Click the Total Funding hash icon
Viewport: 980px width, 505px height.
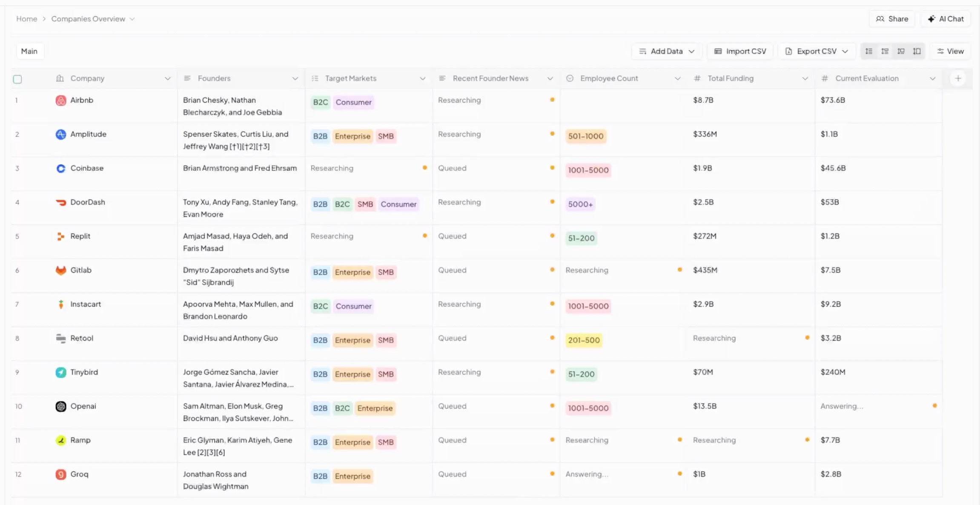pos(697,78)
